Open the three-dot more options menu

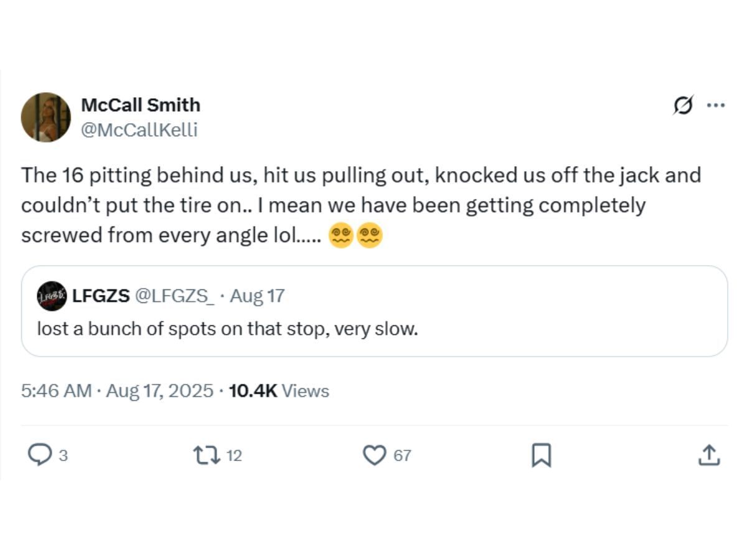coord(715,106)
